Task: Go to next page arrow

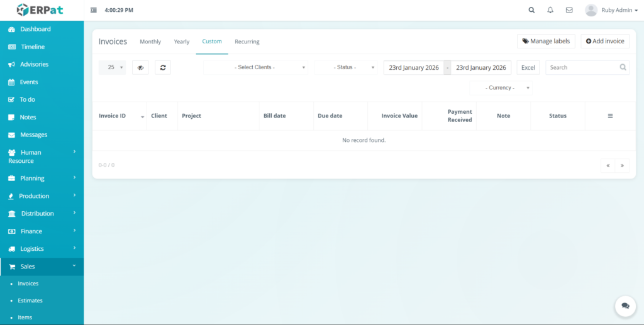Action: click(622, 165)
